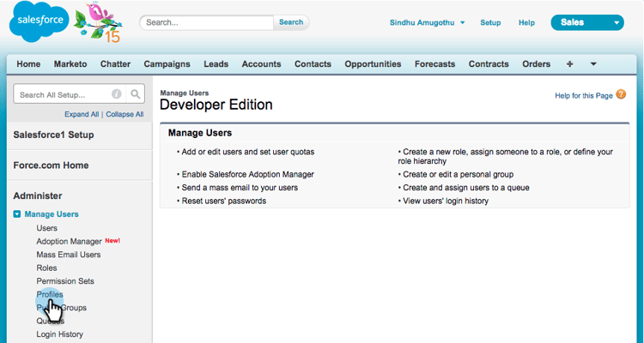This screenshot has height=343, width=644.
Task: Click Help for this Page link
Action: coord(584,95)
